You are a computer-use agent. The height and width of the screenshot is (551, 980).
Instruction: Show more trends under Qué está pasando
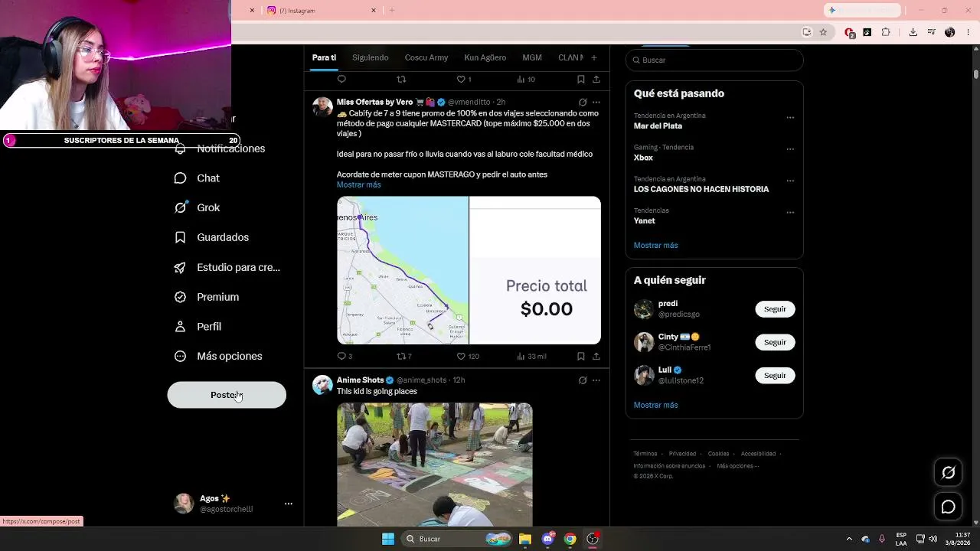655,245
